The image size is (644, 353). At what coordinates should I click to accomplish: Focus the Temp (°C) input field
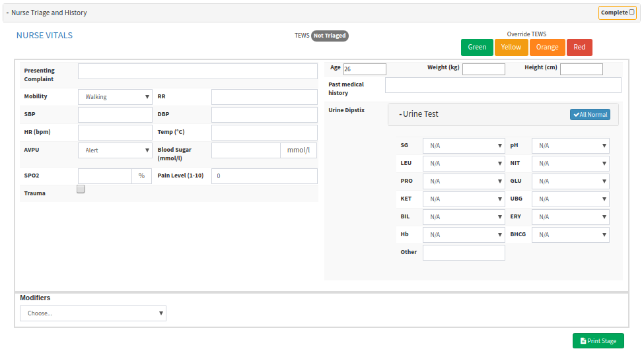click(264, 133)
